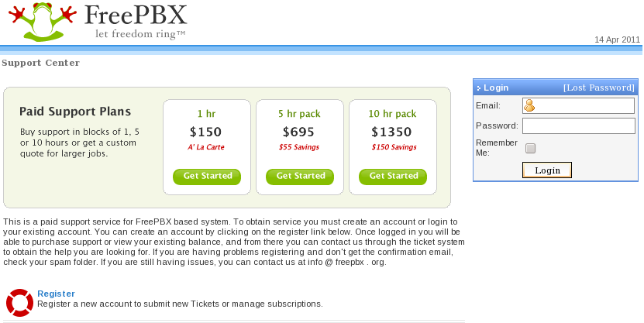This screenshot has width=644, height=323.
Task: Select the $695 price in 5 hr pack
Action: pyautogui.click(x=299, y=132)
